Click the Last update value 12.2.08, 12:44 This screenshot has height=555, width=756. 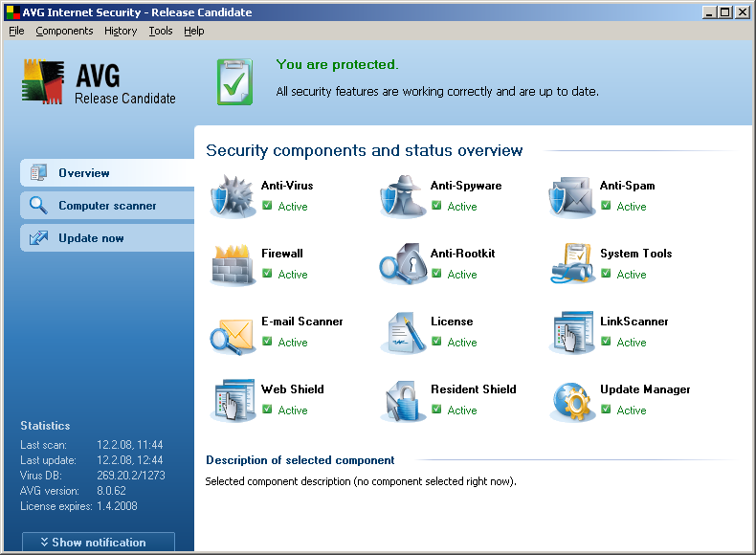point(130,460)
